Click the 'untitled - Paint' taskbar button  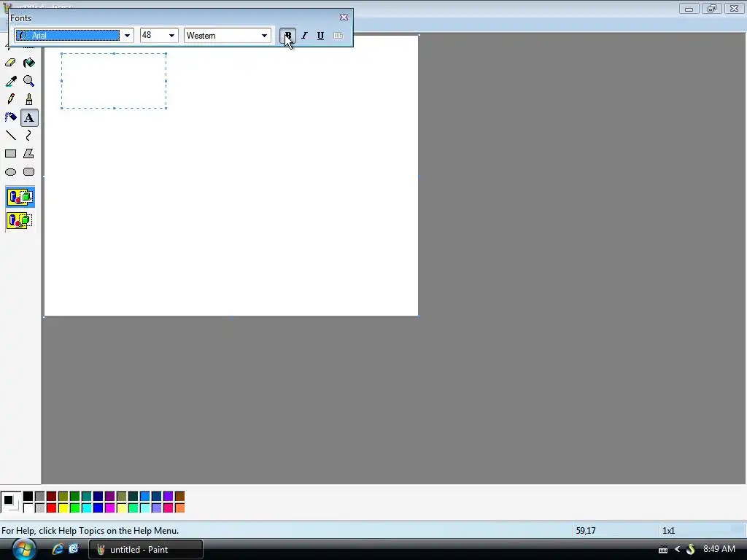[146, 550]
